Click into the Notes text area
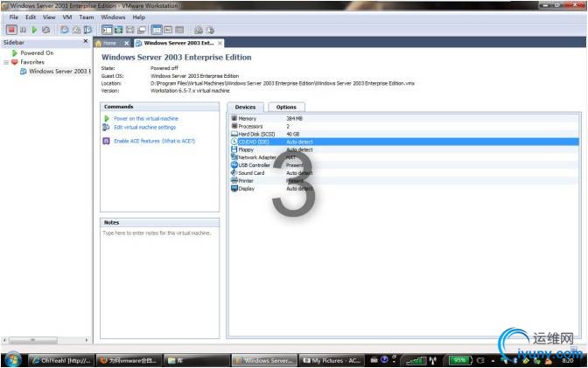588x368 pixels. [x=160, y=283]
